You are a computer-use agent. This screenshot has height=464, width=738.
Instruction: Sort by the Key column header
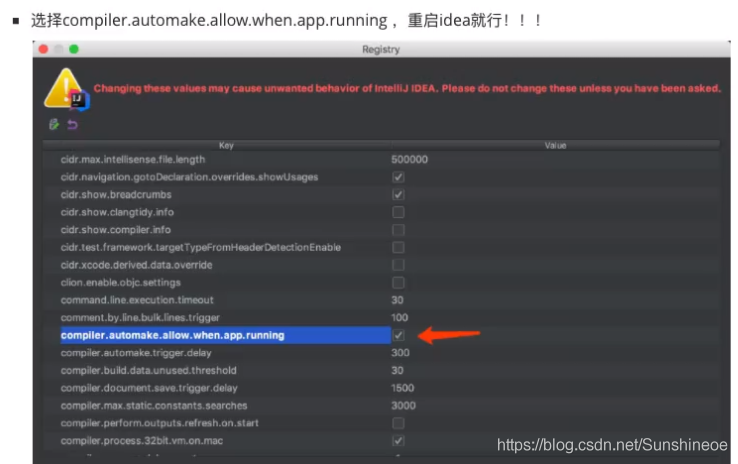pyautogui.click(x=226, y=145)
